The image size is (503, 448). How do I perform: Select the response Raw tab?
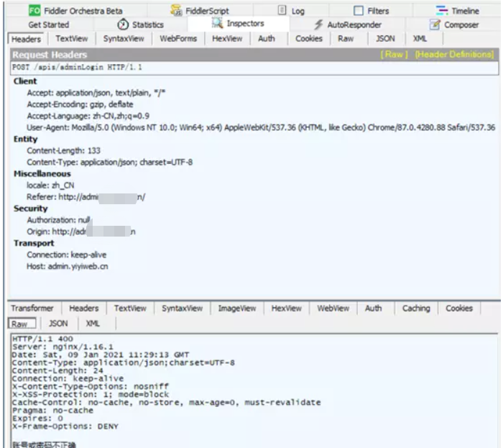[22, 324]
